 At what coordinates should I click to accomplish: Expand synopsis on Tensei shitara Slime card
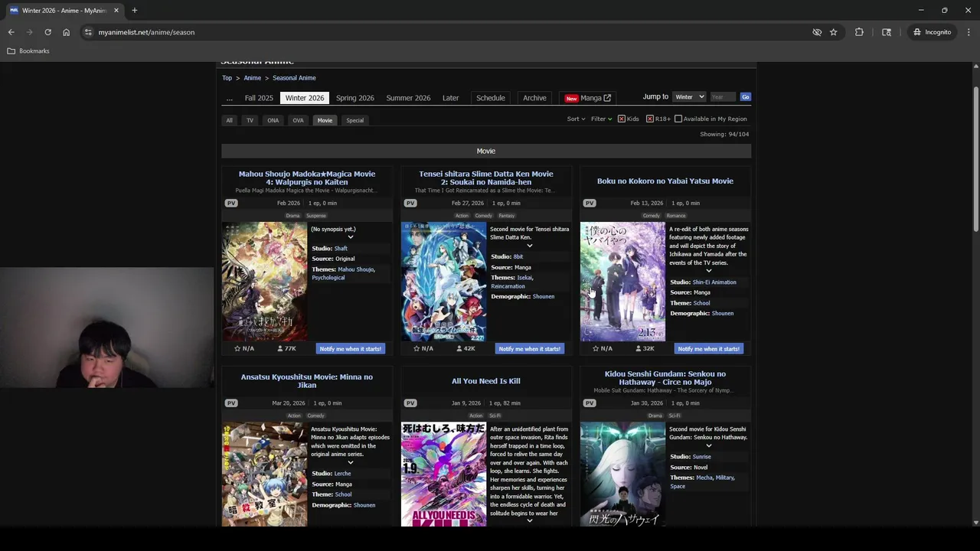[529, 246]
